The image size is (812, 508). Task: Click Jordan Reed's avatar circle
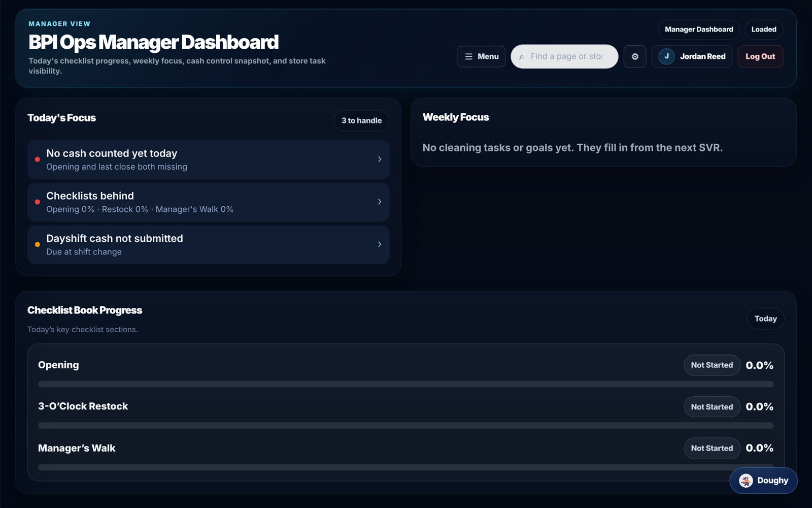(x=666, y=56)
